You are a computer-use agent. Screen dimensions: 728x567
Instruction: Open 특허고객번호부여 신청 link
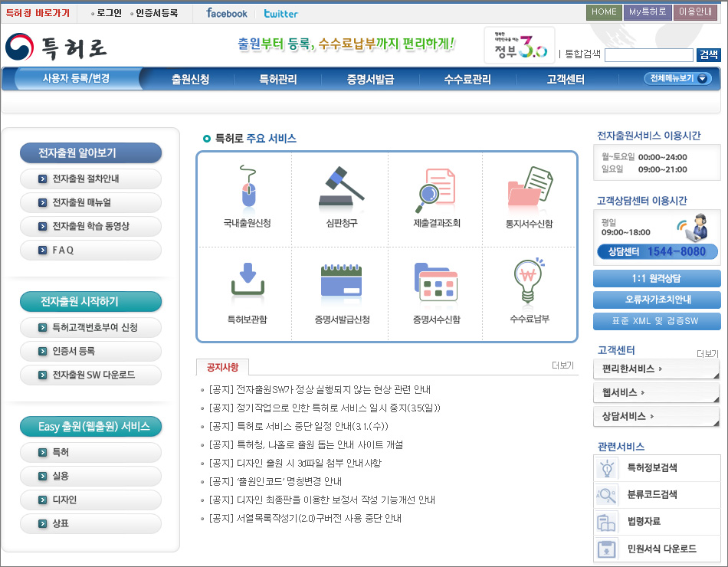[x=90, y=328]
